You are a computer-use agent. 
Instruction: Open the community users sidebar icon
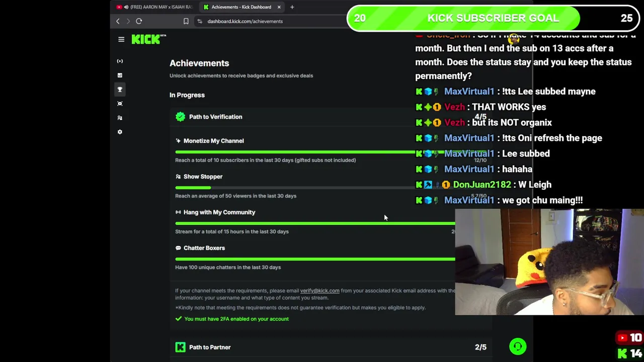[x=120, y=117]
